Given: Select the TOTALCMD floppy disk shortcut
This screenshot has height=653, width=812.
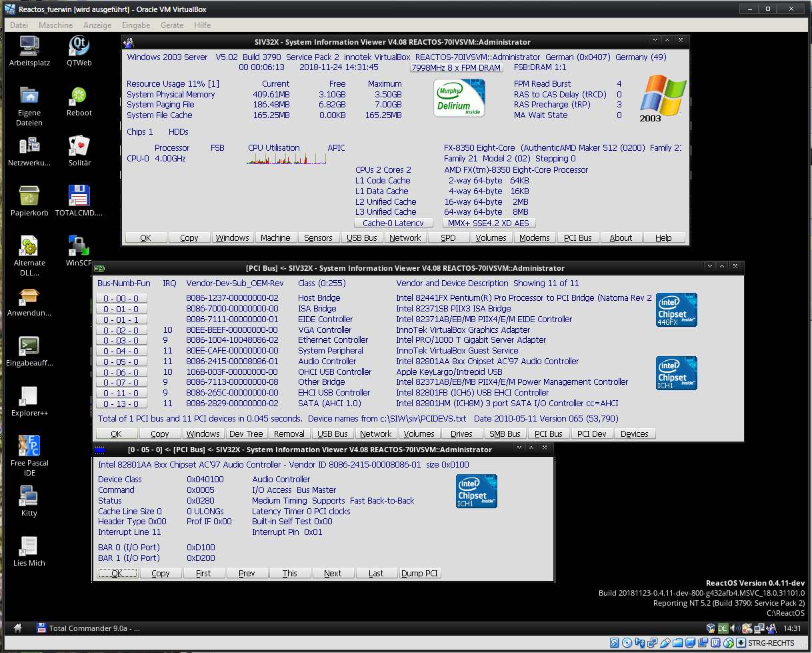Looking at the screenshot, I should tap(79, 196).
